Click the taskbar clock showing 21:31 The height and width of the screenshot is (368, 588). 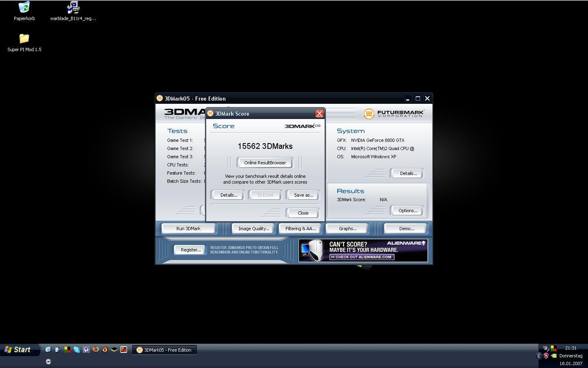pyautogui.click(x=571, y=348)
